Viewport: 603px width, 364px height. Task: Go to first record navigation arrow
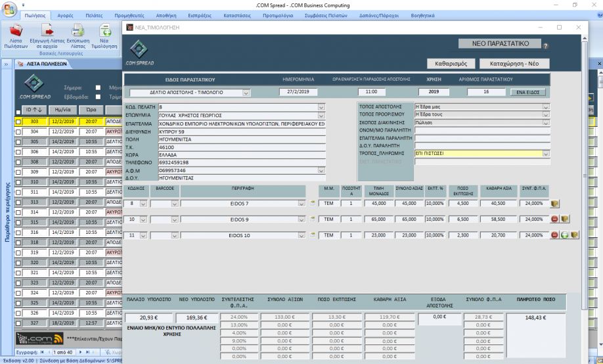pyautogui.click(x=42, y=352)
